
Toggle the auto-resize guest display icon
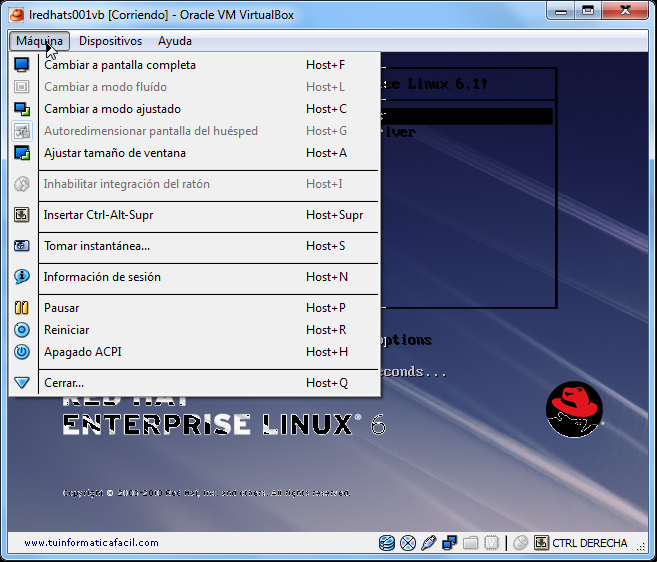coord(22,131)
